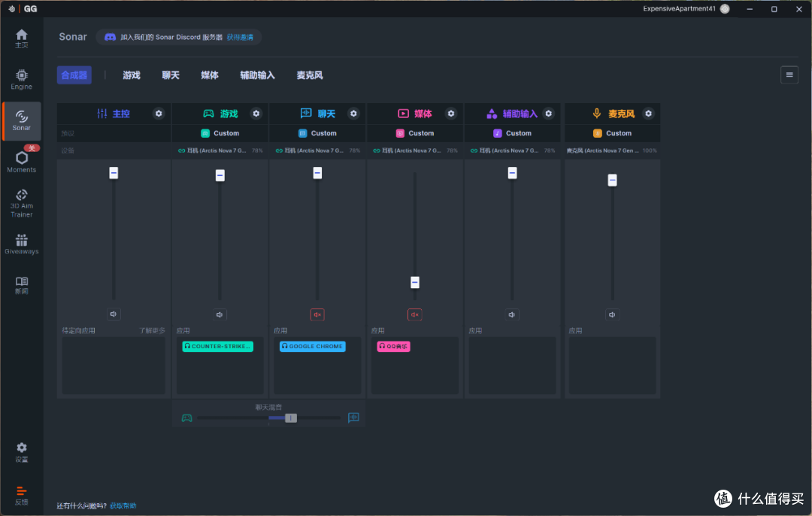Open Giveaways from the sidebar

tap(21, 244)
